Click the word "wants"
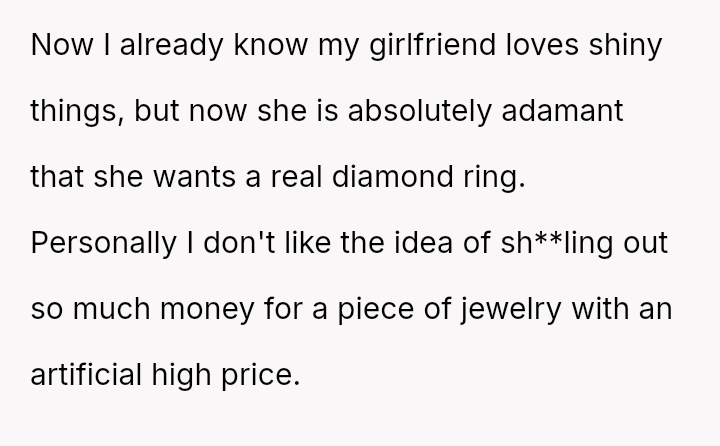Image resolution: width=720 pixels, height=446 pixels. point(195,177)
